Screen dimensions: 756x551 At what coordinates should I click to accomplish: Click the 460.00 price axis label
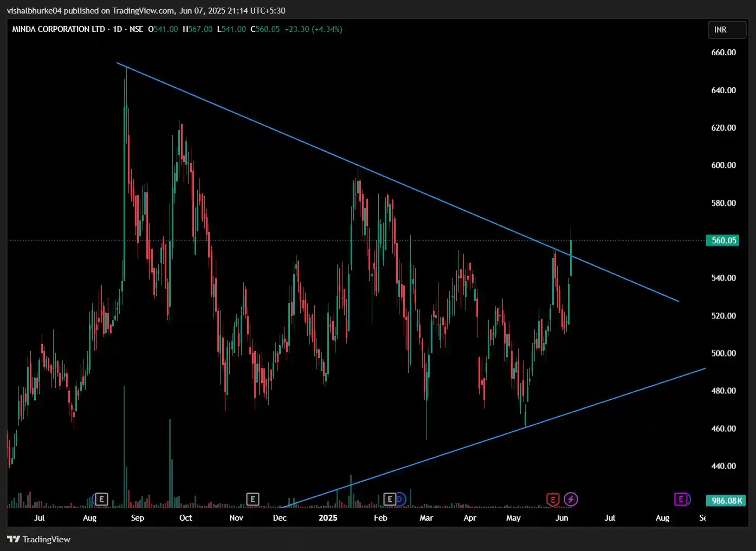click(723, 429)
